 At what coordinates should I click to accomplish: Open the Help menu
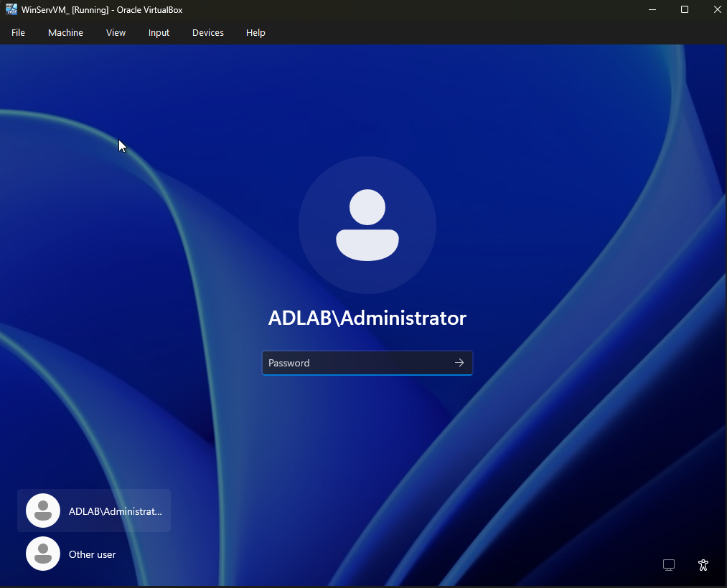[255, 33]
